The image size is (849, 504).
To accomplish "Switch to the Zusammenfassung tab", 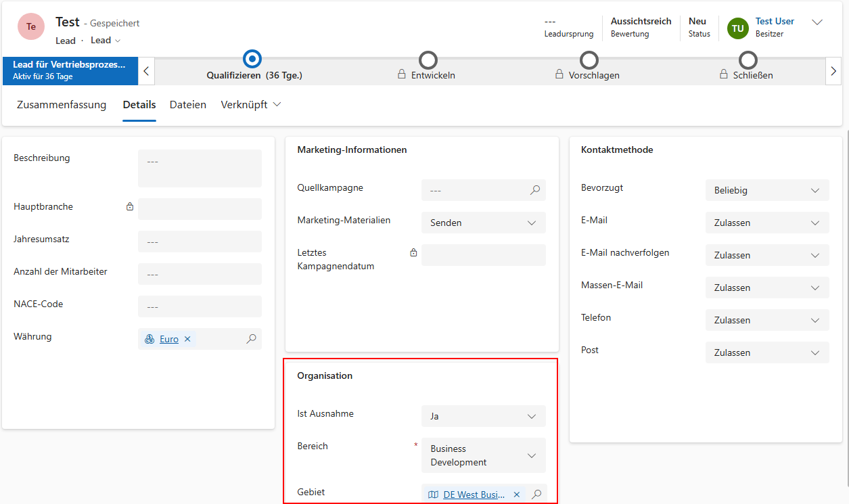I will tap(62, 105).
